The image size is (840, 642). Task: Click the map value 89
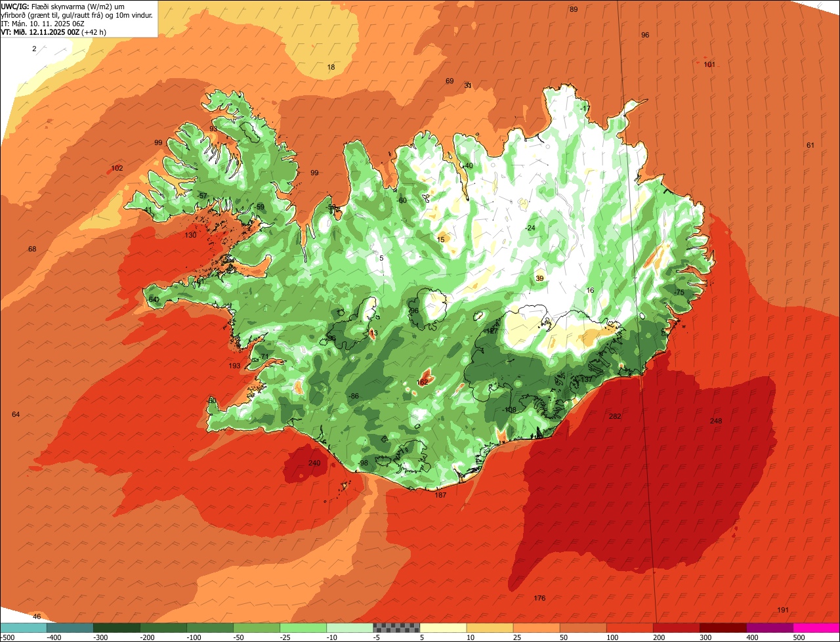tap(574, 9)
